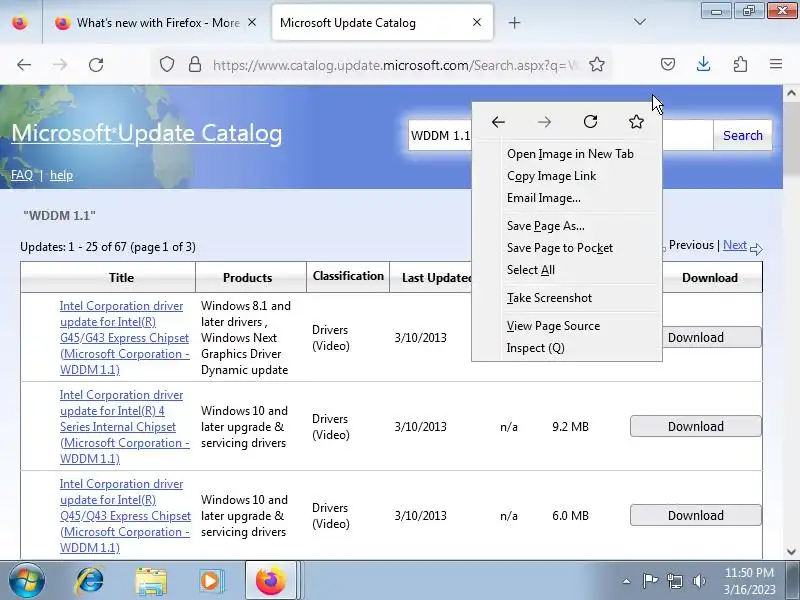Open the volume speaker tray icon

[699, 581]
